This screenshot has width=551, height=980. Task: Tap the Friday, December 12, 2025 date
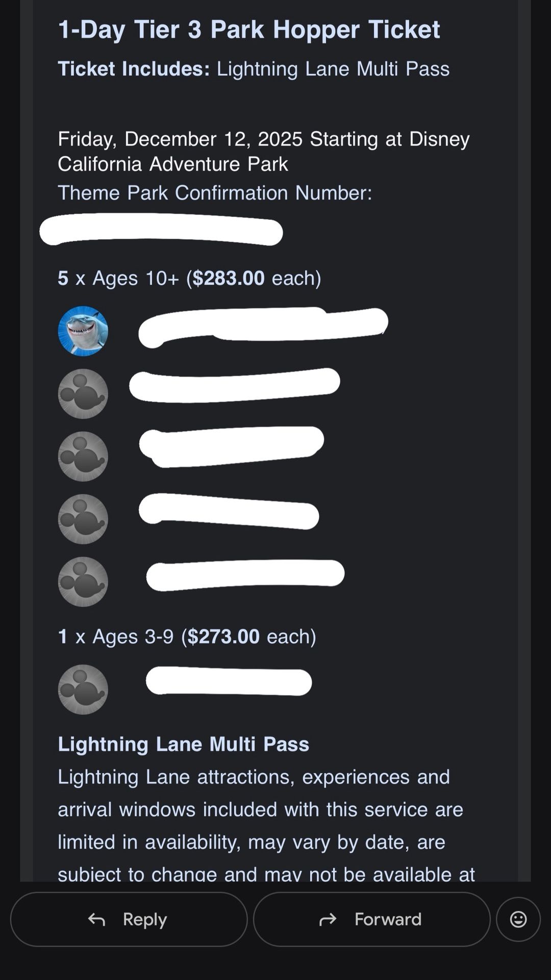click(180, 139)
